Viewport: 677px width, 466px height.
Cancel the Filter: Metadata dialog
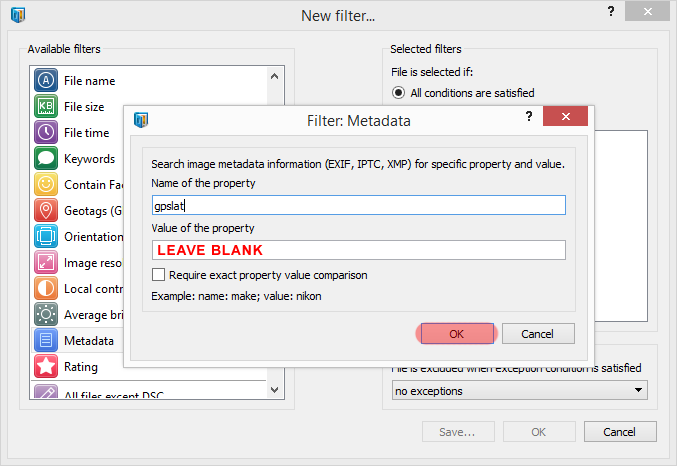click(538, 334)
